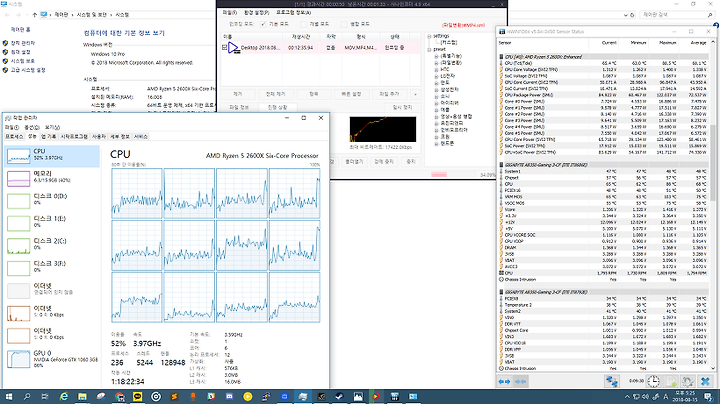Expand the 소니 preset folder
The height and width of the screenshot is (404, 720).
point(436,96)
